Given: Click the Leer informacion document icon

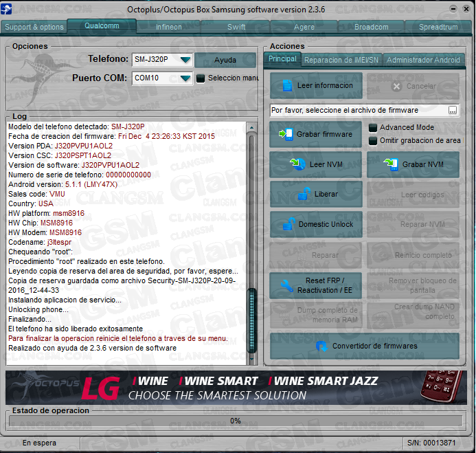Looking at the screenshot, I should 287,86.
